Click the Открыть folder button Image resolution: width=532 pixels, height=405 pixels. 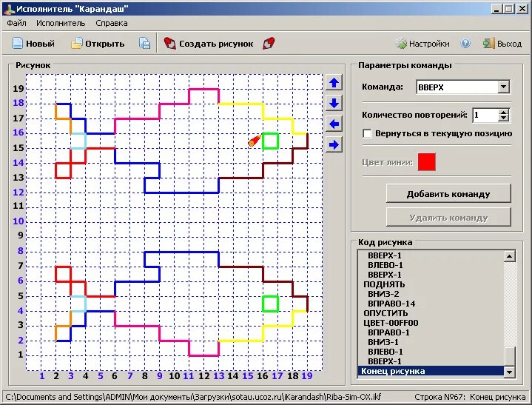tap(98, 44)
